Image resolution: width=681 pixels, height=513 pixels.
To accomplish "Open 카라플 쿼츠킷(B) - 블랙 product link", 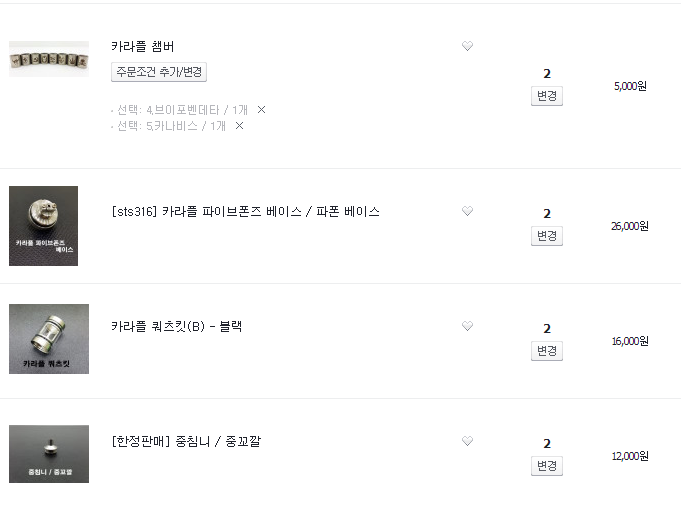I will 177,326.
